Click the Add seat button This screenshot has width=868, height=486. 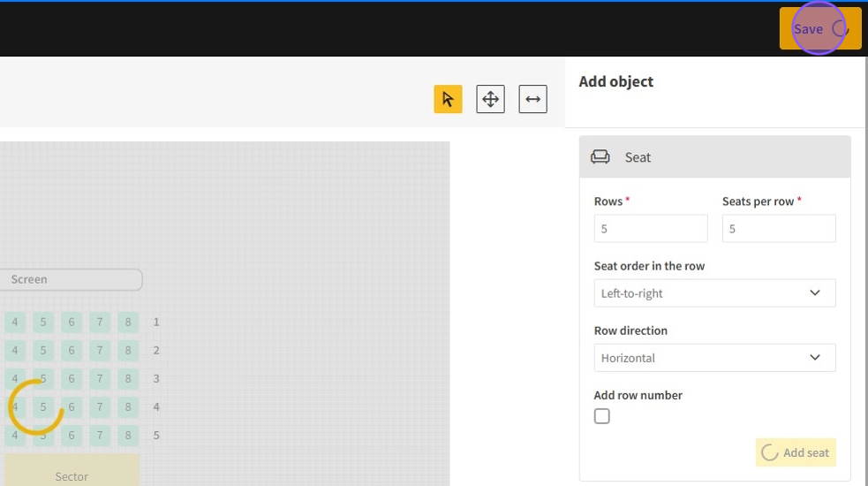click(x=796, y=452)
